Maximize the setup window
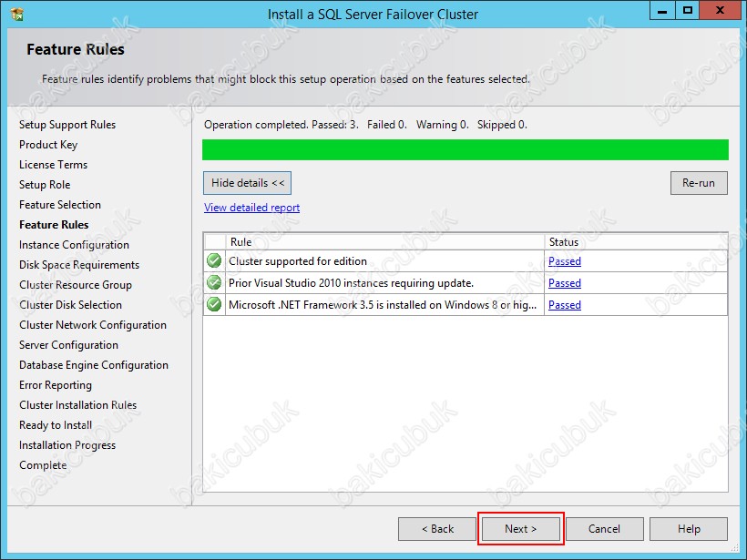 click(x=688, y=12)
